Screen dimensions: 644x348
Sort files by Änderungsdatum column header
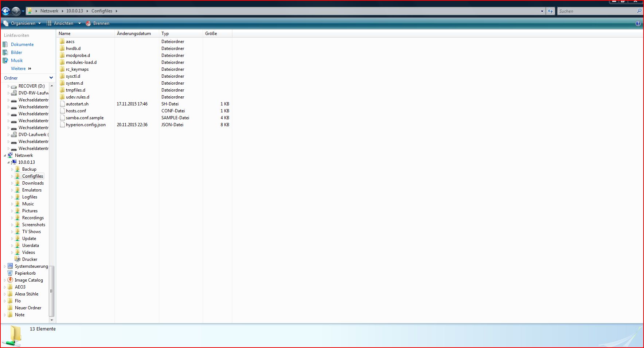(134, 34)
